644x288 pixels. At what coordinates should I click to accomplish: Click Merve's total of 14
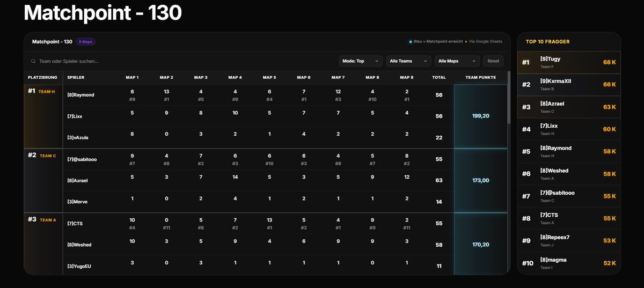click(439, 202)
